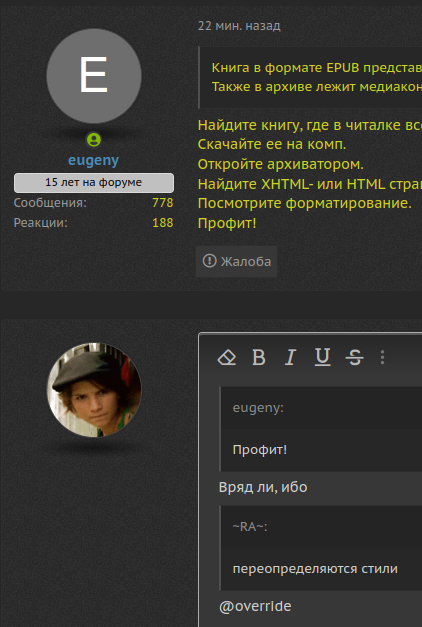Click the reactions count 188
This screenshot has height=627, width=422.
(x=162, y=223)
